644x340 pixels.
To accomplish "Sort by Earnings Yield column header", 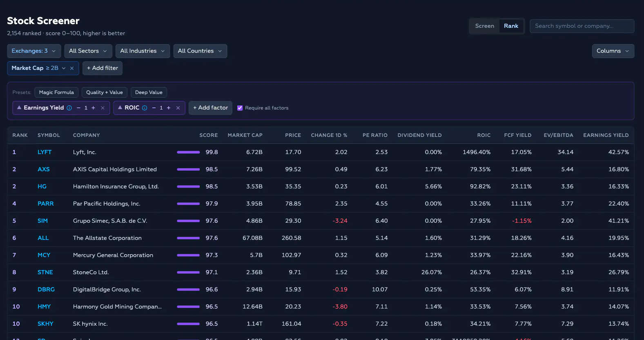I will [606, 135].
